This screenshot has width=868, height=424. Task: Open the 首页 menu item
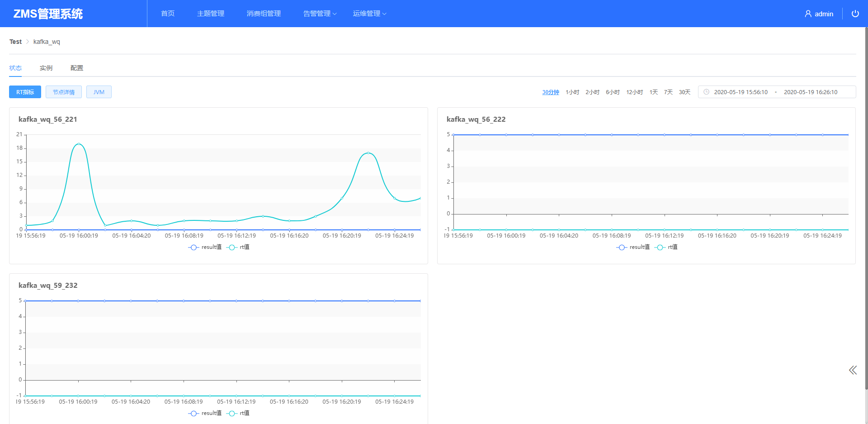pyautogui.click(x=168, y=14)
